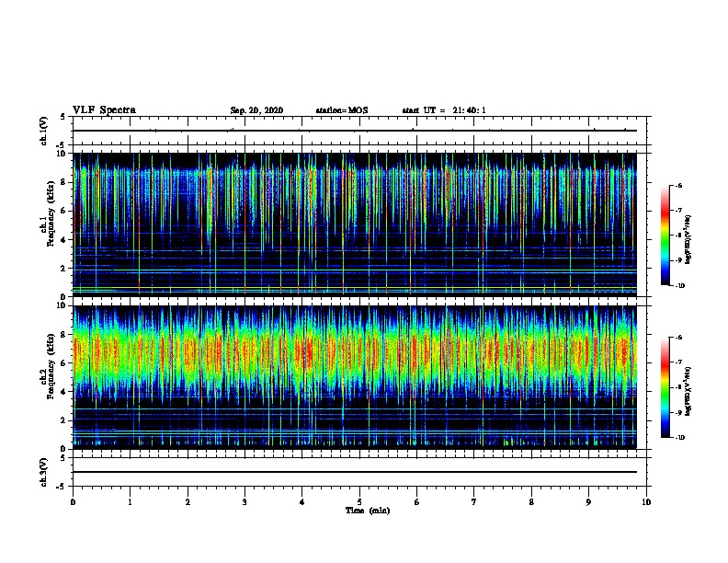Click the 'ch.1(V)' axis label

(x=44, y=131)
